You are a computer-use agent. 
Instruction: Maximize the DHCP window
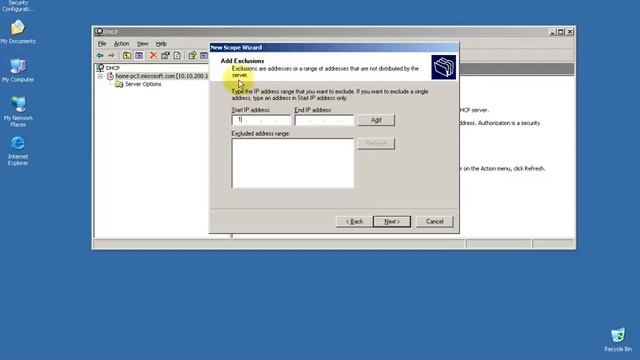[561, 32]
